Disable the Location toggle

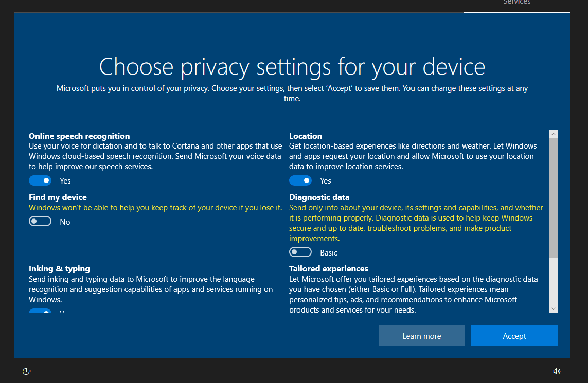(x=300, y=180)
